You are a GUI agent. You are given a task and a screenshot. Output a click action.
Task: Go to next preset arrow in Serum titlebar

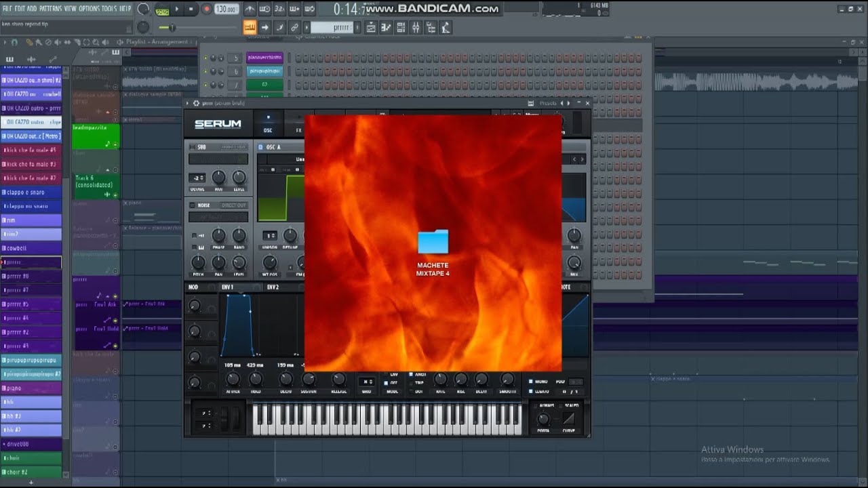568,103
